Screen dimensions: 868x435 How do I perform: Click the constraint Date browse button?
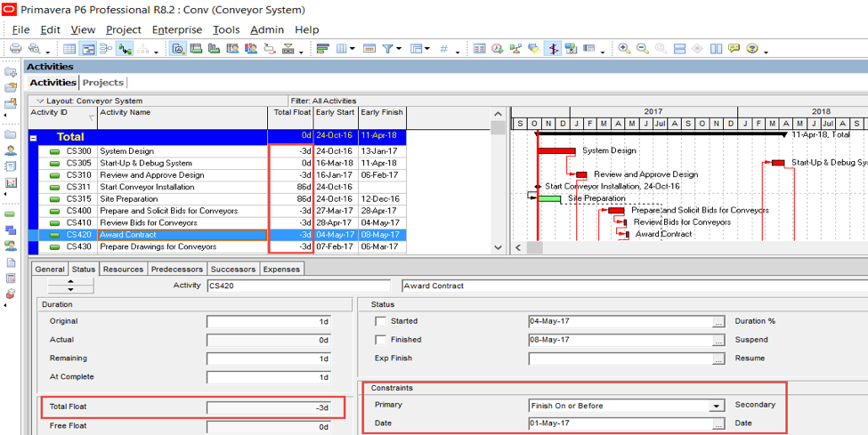click(718, 424)
